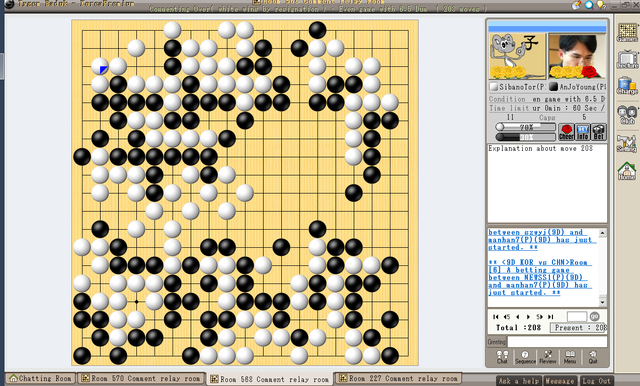Switch to the Chatting Room tab

(40, 379)
